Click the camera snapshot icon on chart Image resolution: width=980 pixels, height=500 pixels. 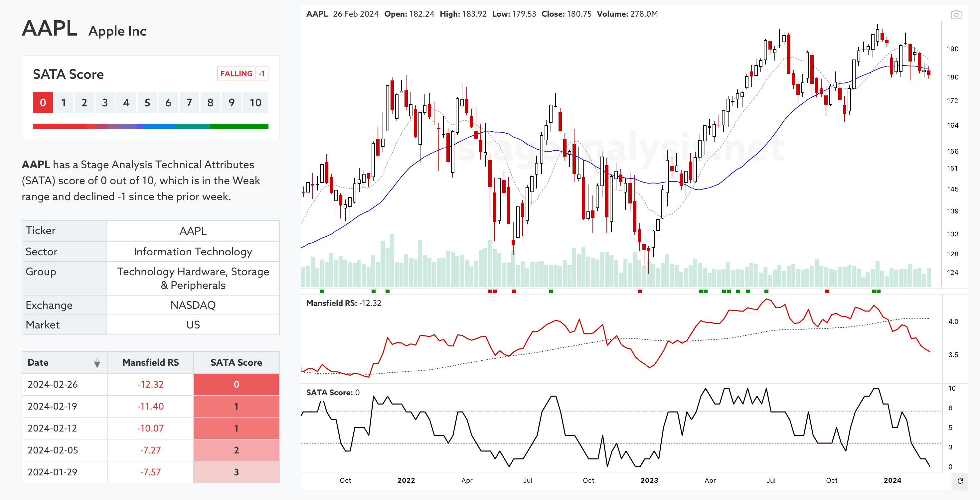[x=956, y=15]
